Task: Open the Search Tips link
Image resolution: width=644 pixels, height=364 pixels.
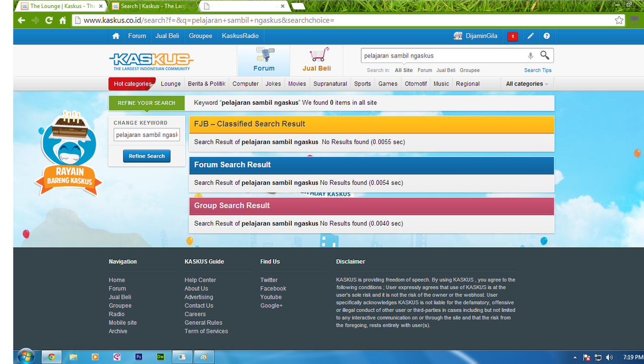Action: coord(538,70)
